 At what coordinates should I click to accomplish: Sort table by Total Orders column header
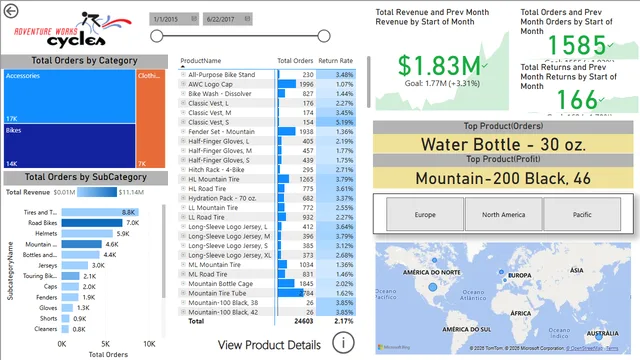295,61
